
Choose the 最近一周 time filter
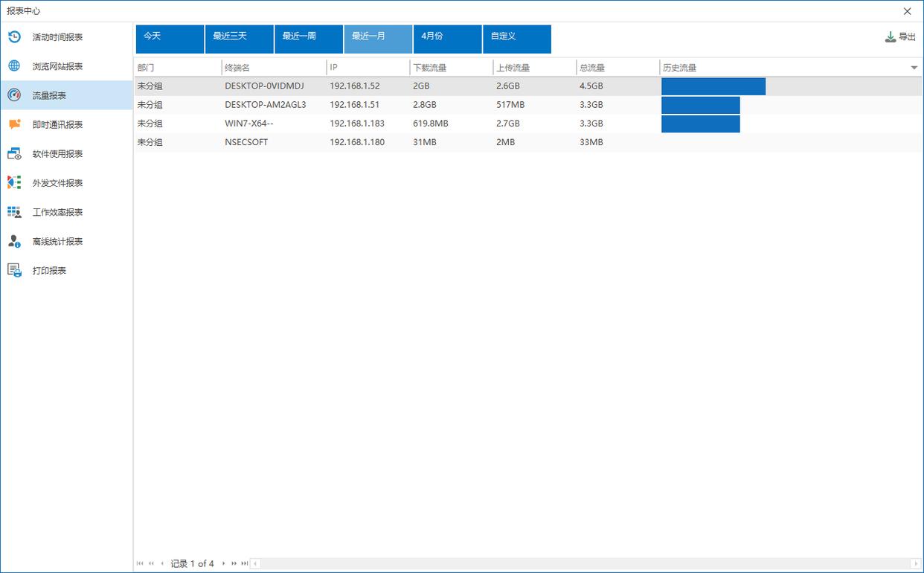click(308, 39)
